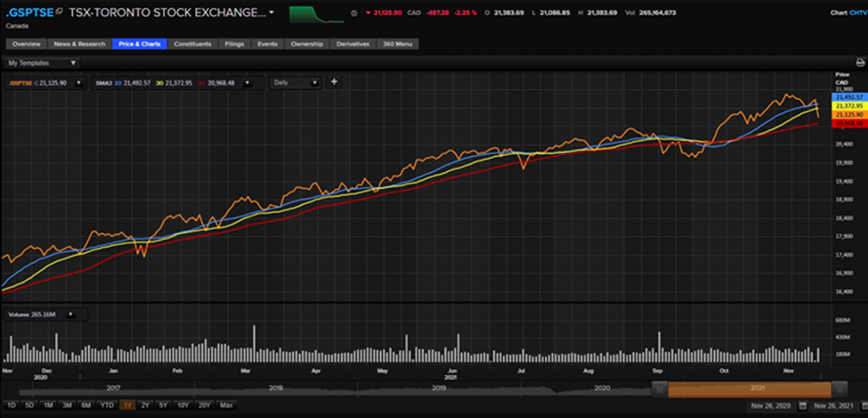This screenshot has width=868, height=418.
Task: Set range to 5Y
Action: 163,406
